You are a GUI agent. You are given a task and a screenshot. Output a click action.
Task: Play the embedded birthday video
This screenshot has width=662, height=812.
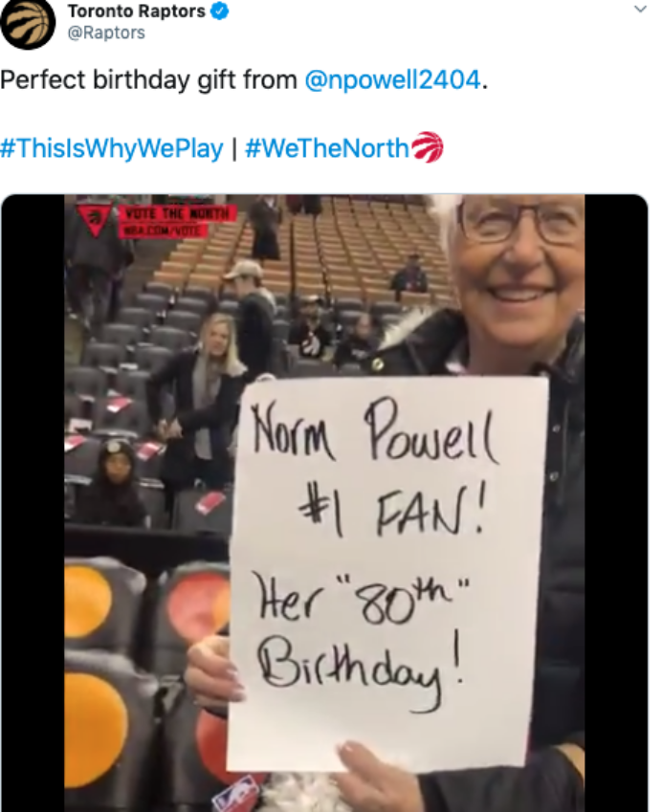point(324,503)
